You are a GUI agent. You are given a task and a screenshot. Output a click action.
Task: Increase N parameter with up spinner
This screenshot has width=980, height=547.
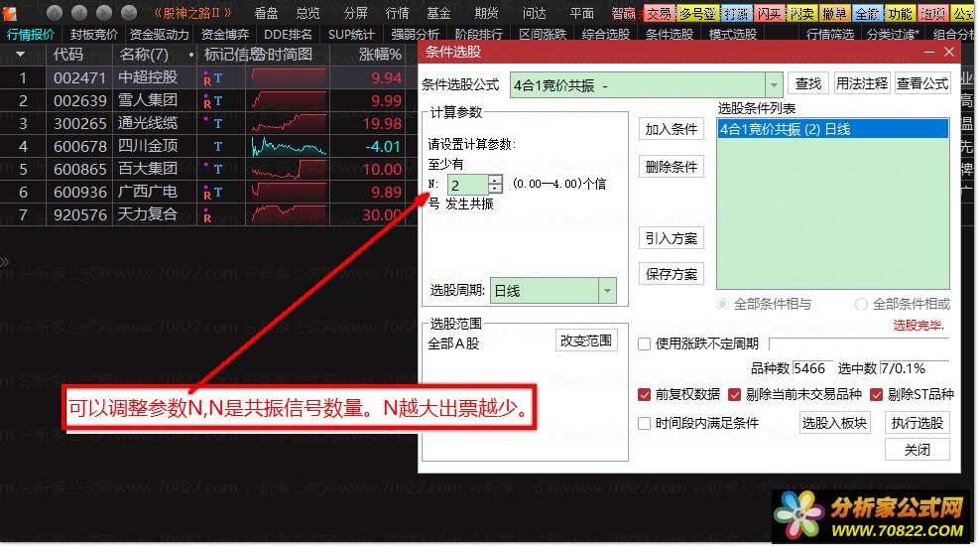click(495, 180)
